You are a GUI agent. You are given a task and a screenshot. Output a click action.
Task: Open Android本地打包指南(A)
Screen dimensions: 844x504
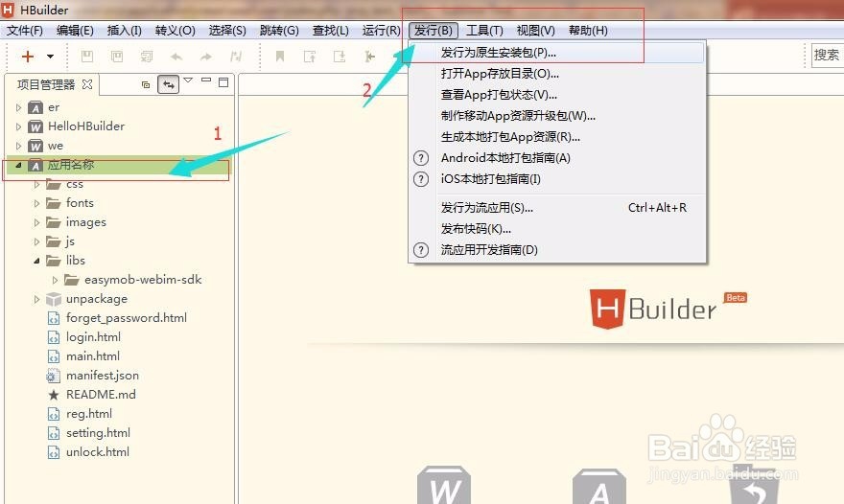click(557, 157)
